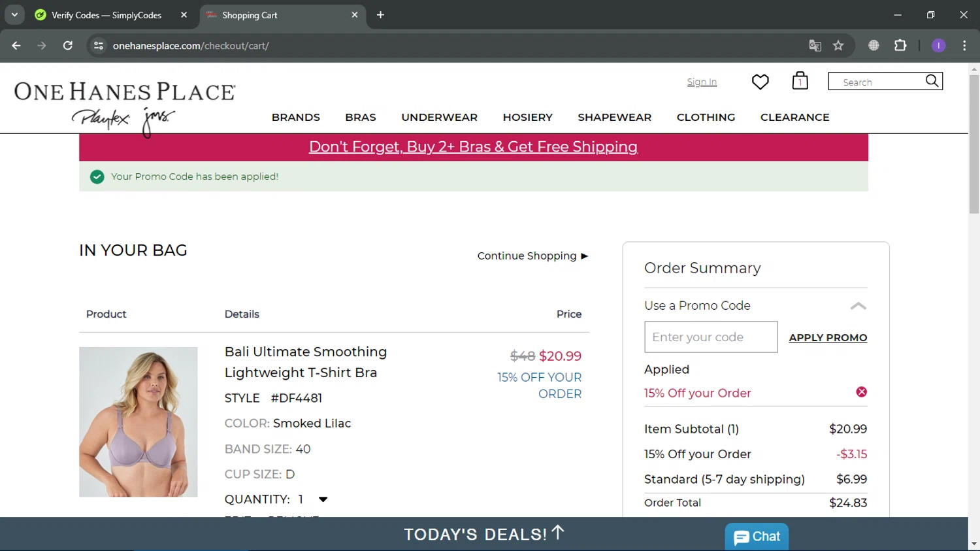This screenshot has height=551, width=980.
Task: Open the BRAS menu
Action: click(x=361, y=118)
